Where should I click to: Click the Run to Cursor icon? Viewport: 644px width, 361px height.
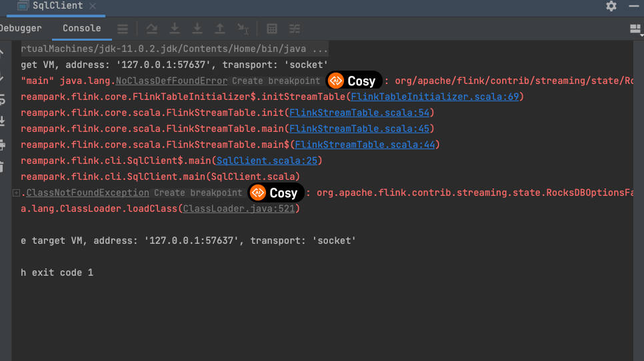(243, 29)
